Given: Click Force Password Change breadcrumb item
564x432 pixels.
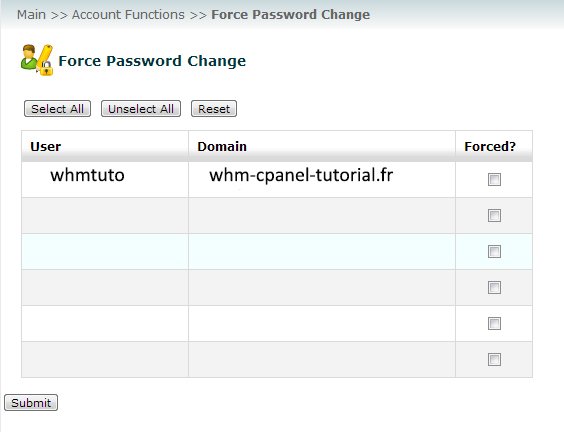Looking at the screenshot, I should [x=290, y=15].
